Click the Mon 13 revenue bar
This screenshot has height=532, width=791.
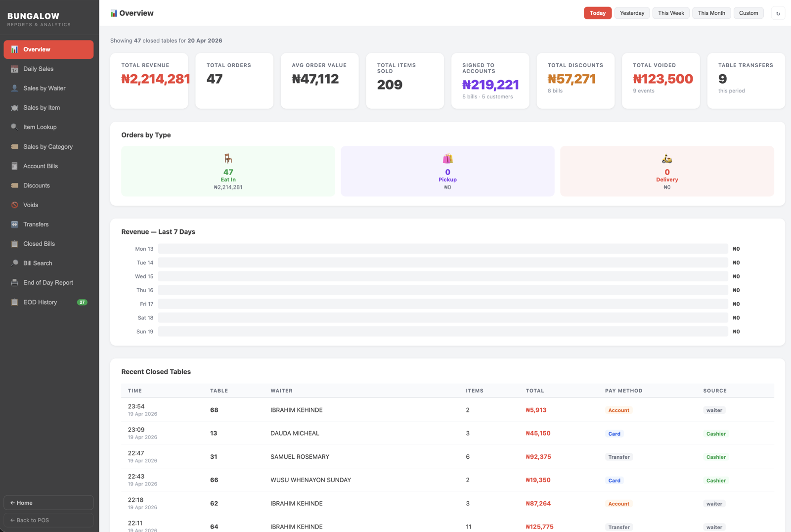pos(443,249)
